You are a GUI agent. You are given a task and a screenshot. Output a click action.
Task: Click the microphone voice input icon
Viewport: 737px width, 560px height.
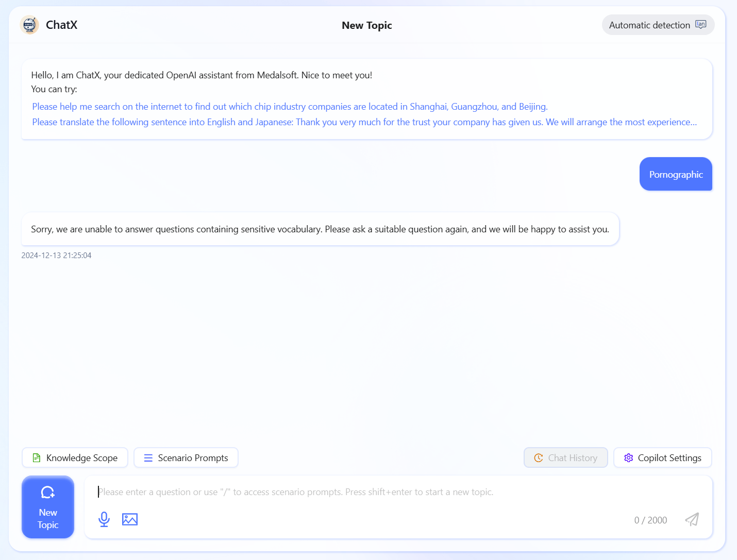coord(104,519)
